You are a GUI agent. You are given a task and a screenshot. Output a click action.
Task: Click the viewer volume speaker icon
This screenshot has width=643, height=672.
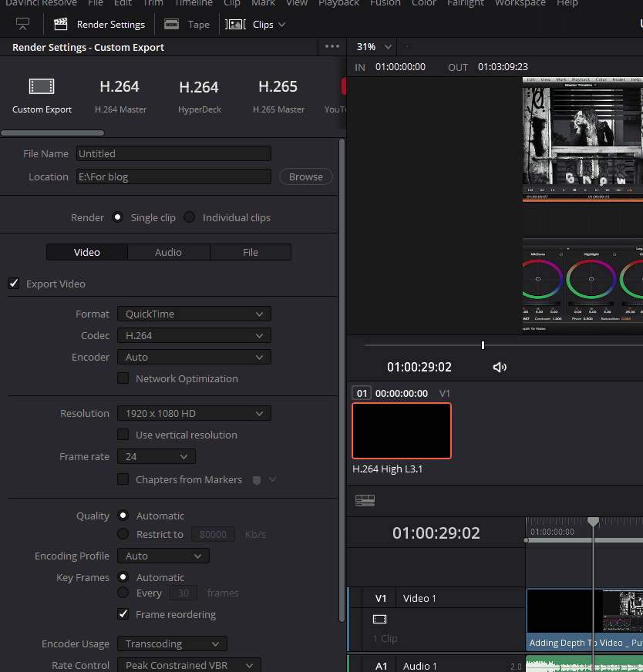point(500,368)
